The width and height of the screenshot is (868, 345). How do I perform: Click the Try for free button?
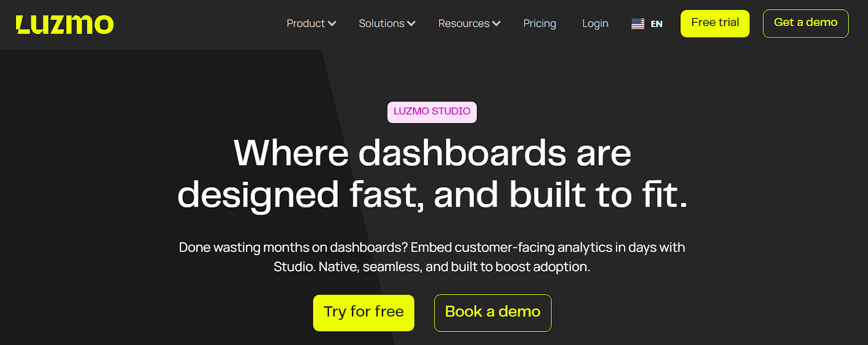(363, 312)
